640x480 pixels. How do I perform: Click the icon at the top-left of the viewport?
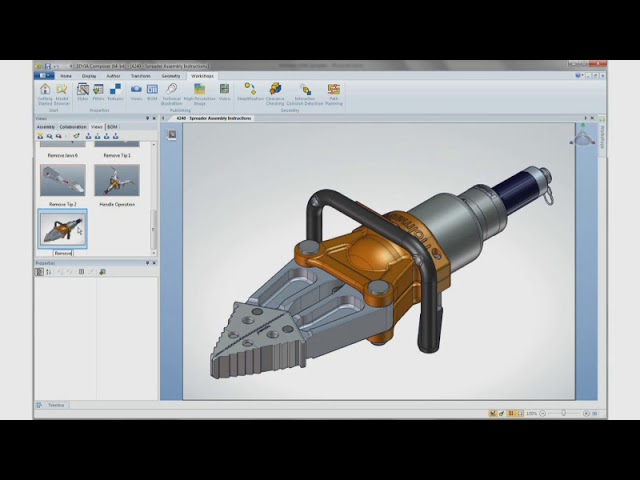click(172, 135)
